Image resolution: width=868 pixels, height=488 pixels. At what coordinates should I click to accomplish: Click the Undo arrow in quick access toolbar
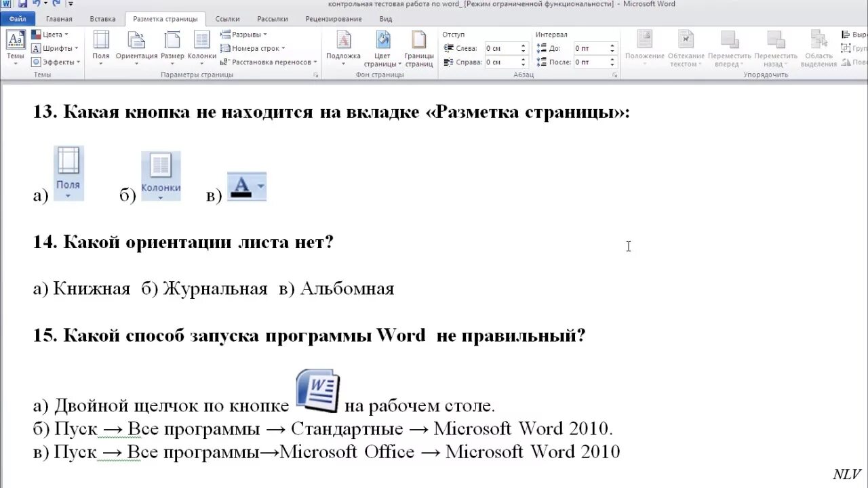pyautogui.click(x=36, y=4)
